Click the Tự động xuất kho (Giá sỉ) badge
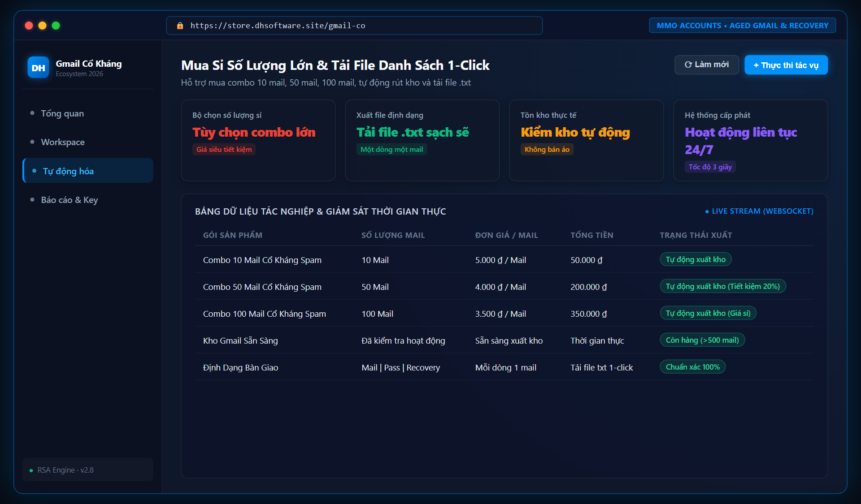The height and width of the screenshot is (504, 861). click(708, 313)
